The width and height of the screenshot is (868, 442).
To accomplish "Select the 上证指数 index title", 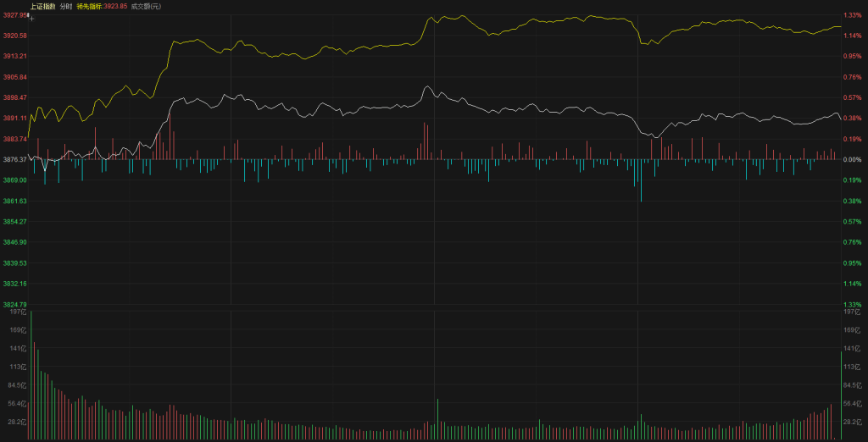I will click(x=43, y=6).
